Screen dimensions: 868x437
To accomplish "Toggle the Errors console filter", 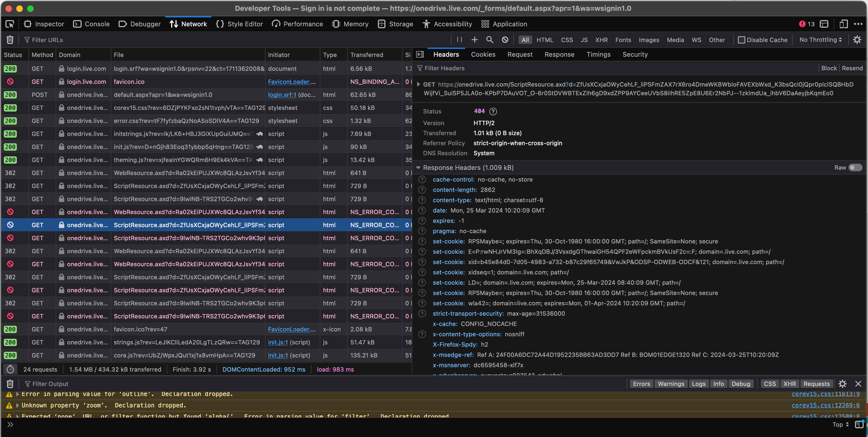I will (641, 384).
